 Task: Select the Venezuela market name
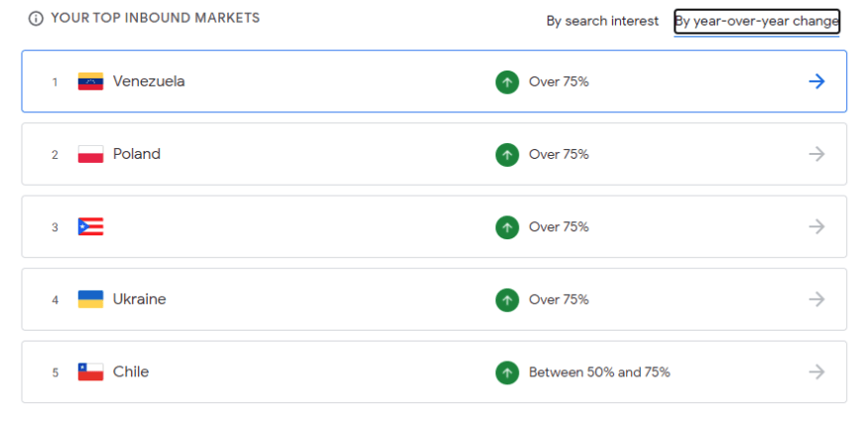pyautogui.click(x=149, y=81)
